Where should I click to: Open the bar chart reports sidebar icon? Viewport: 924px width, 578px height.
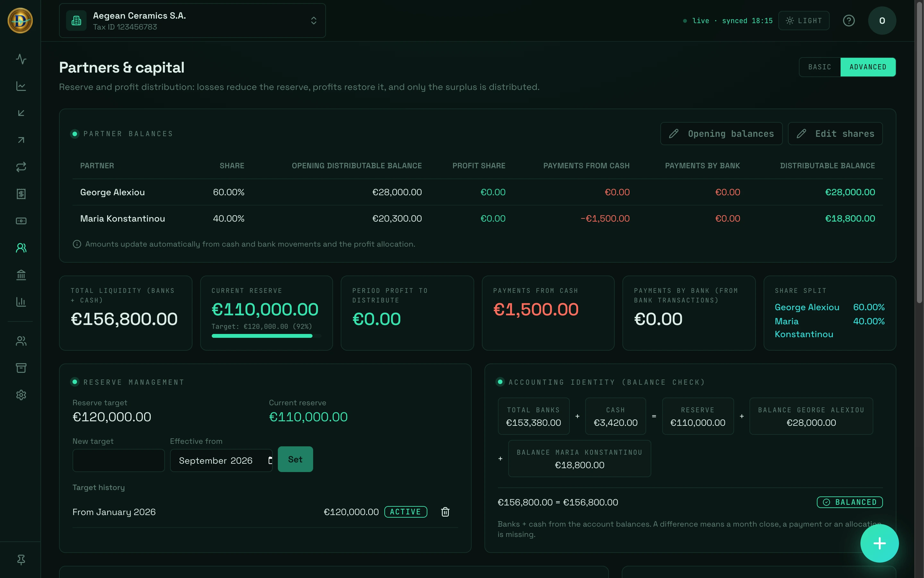(x=21, y=302)
